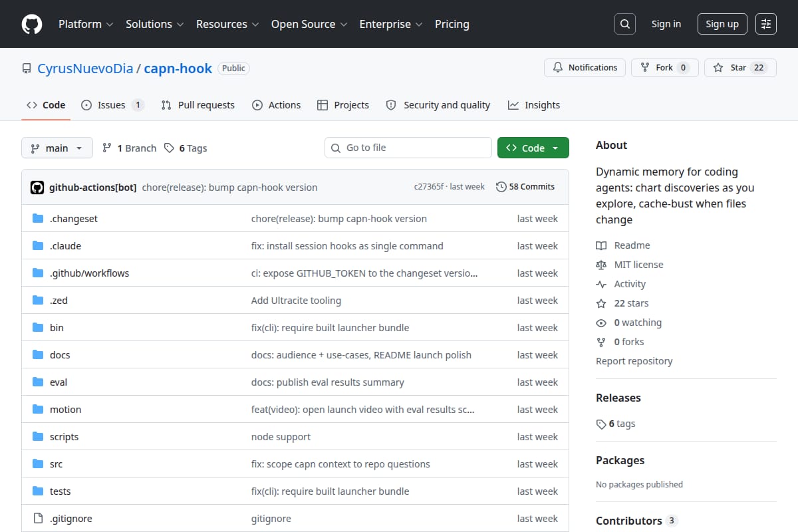798x532 pixels.
Task: Click the motion folder icon
Action: [x=38, y=410]
